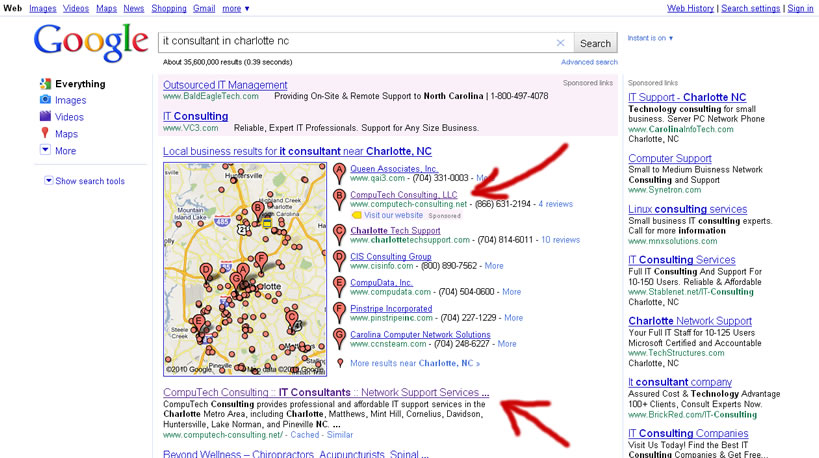Open Pinstripe Incorporated listing
The height and width of the screenshot is (458, 819).
tap(391, 309)
